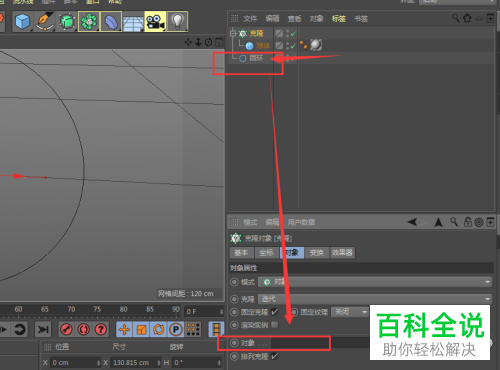This screenshot has width=500, height=370.
Task: Open the Mode dropdown in Object Properties
Action: [375, 282]
